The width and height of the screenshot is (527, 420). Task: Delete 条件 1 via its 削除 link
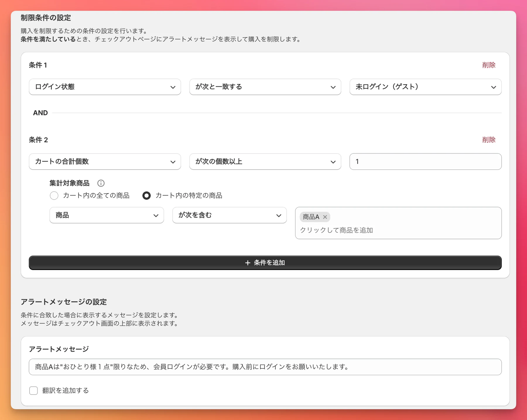pos(489,65)
